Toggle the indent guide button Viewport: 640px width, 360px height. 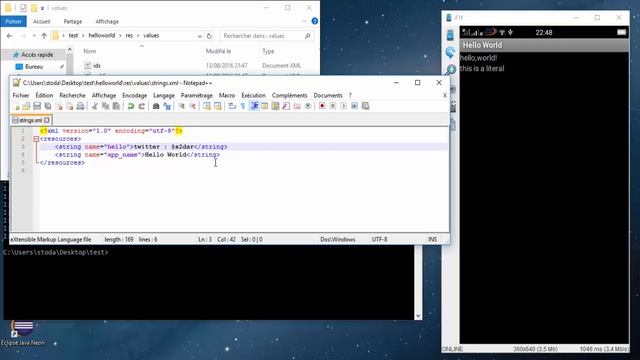coord(254,106)
